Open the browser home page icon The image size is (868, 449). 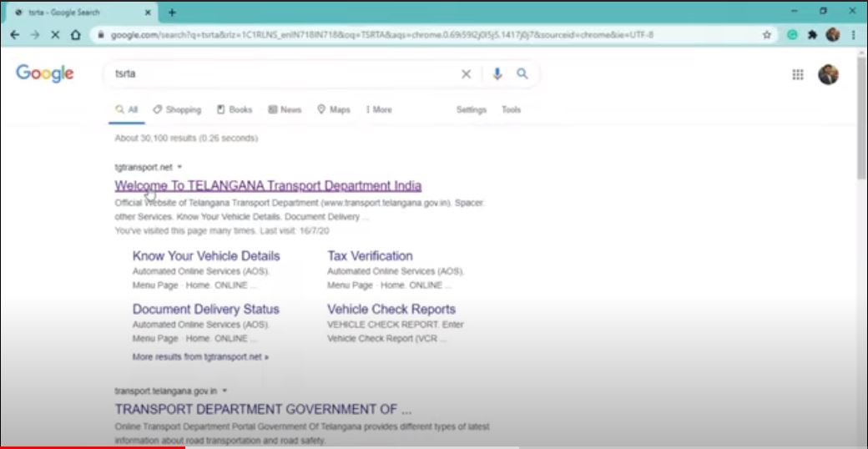click(x=75, y=34)
